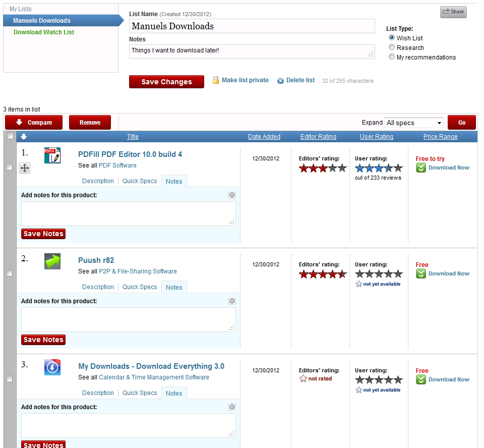Viewport: 484px width, 448px height.
Task: Click the green download icon for Puush r82
Action: click(x=420, y=274)
